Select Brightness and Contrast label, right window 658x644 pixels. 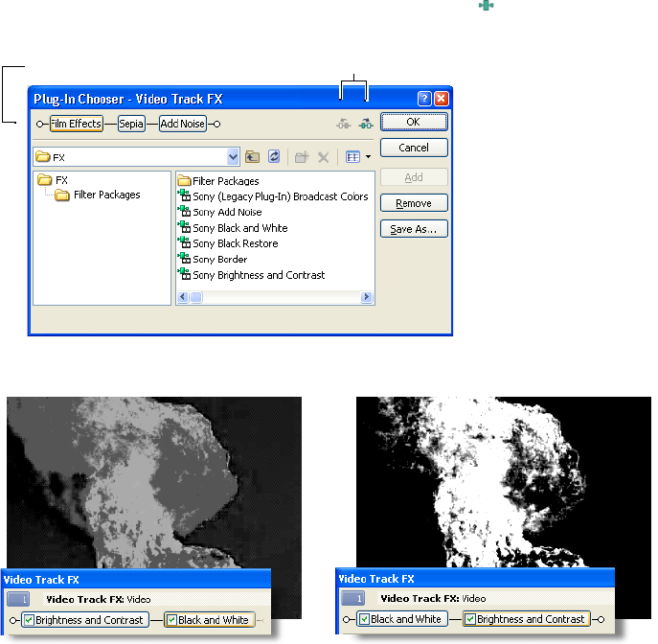[531, 619]
